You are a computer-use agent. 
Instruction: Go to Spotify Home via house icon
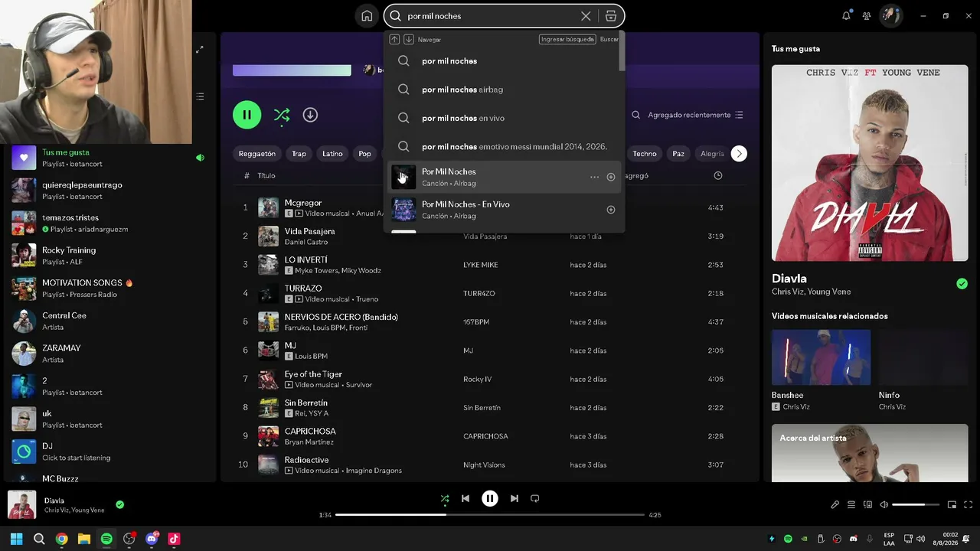click(367, 16)
